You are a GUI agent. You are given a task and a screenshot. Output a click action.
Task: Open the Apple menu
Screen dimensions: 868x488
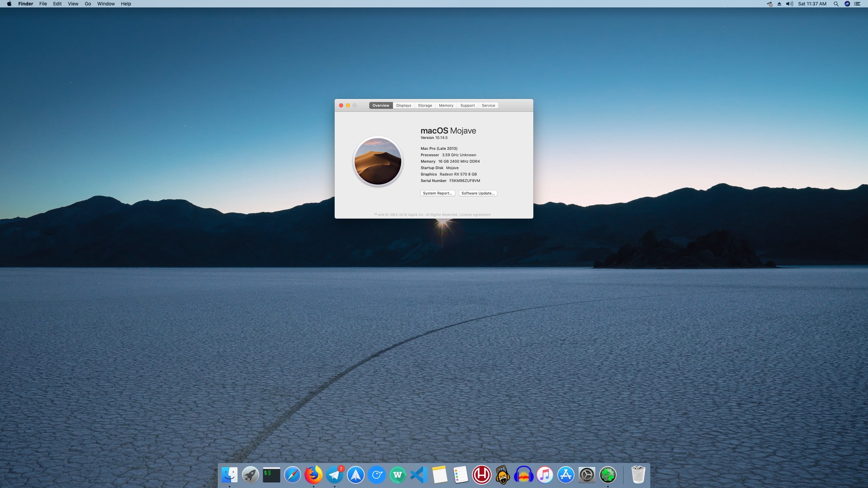pos(9,4)
